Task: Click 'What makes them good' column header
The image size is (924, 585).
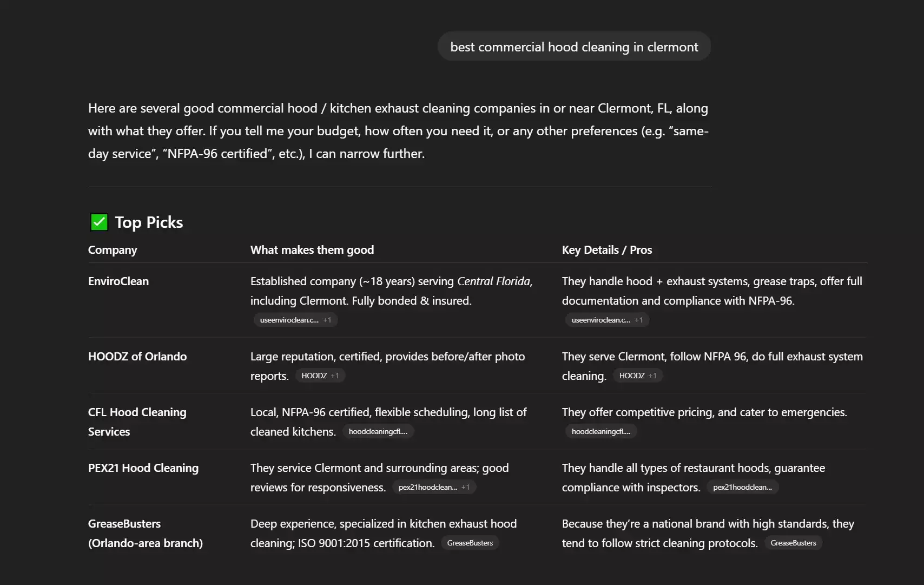Action: point(312,250)
